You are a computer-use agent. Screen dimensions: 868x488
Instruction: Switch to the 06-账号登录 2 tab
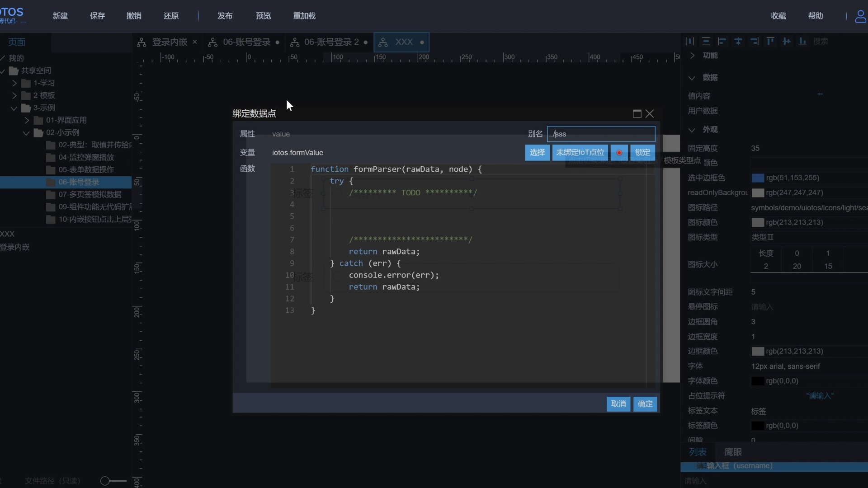331,42
